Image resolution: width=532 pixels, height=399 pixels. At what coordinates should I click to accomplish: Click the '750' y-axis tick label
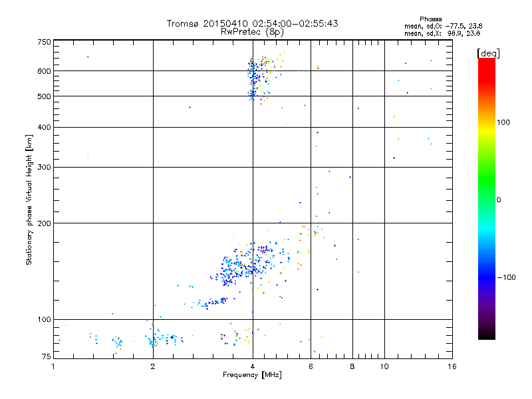click(x=44, y=42)
